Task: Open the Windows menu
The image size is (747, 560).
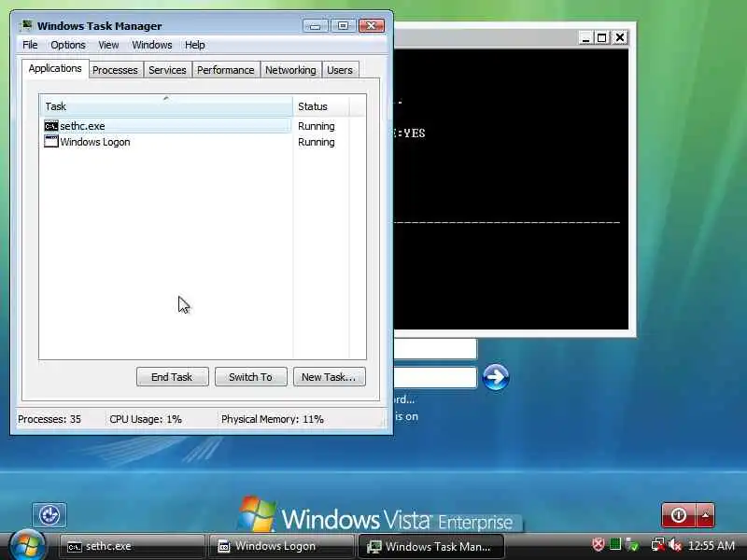Action: tap(152, 45)
